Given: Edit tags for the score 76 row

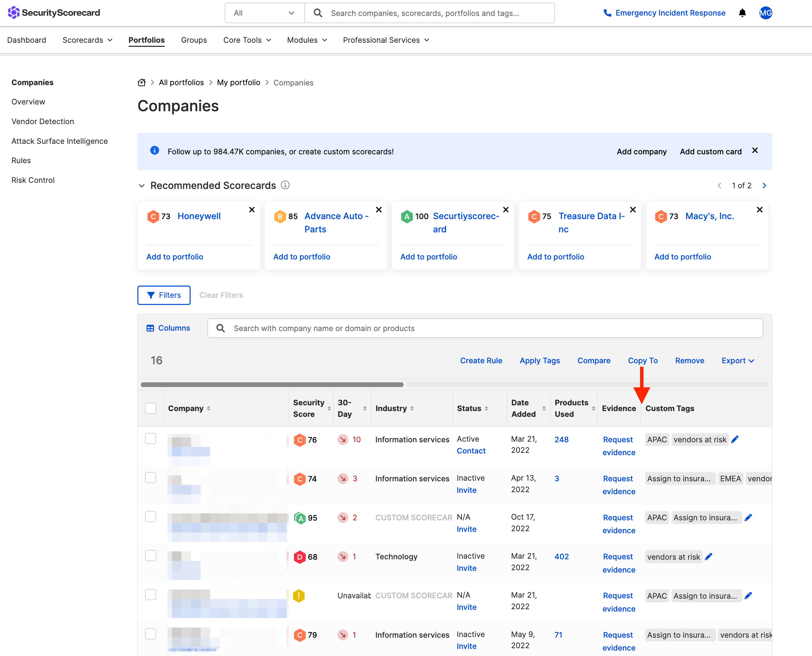Looking at the screenshot, I should click(x=735, y=440).
